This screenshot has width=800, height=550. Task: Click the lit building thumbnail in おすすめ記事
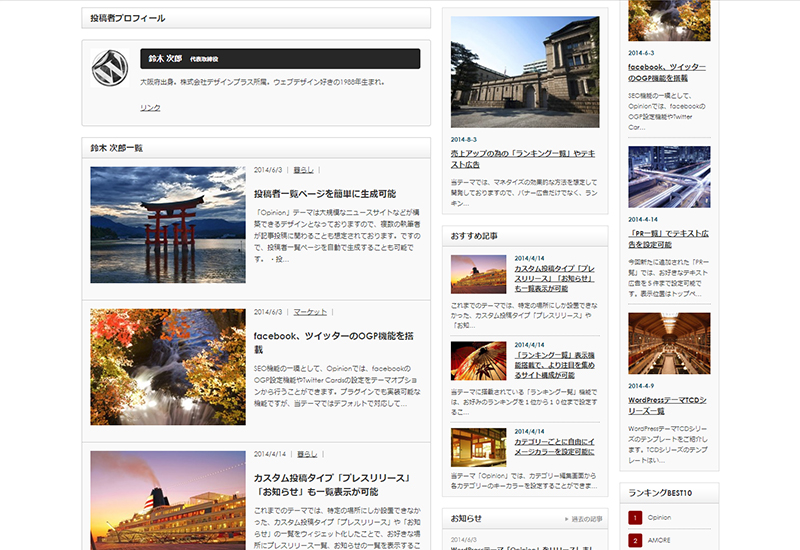pyautogui.click(x=479, y=447)
